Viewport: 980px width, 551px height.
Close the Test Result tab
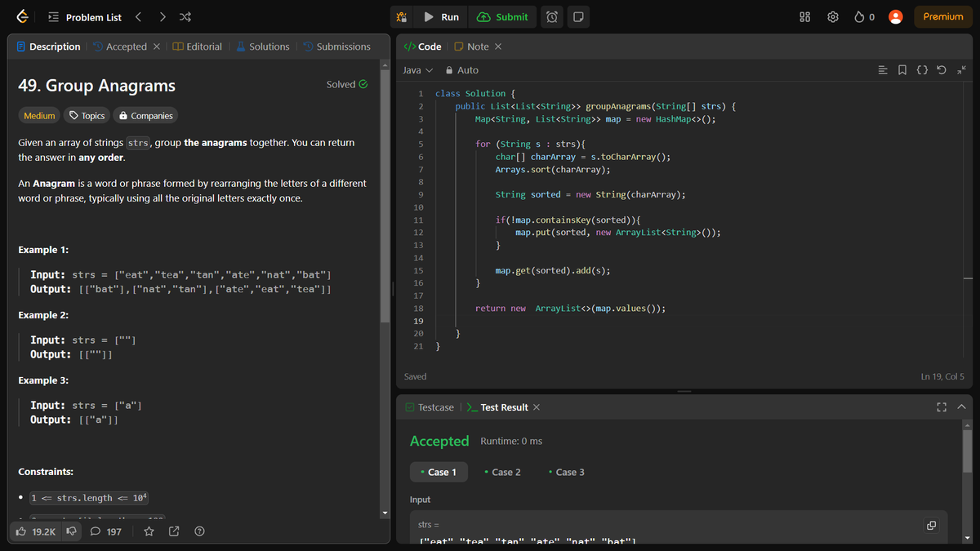pos(537,407)
